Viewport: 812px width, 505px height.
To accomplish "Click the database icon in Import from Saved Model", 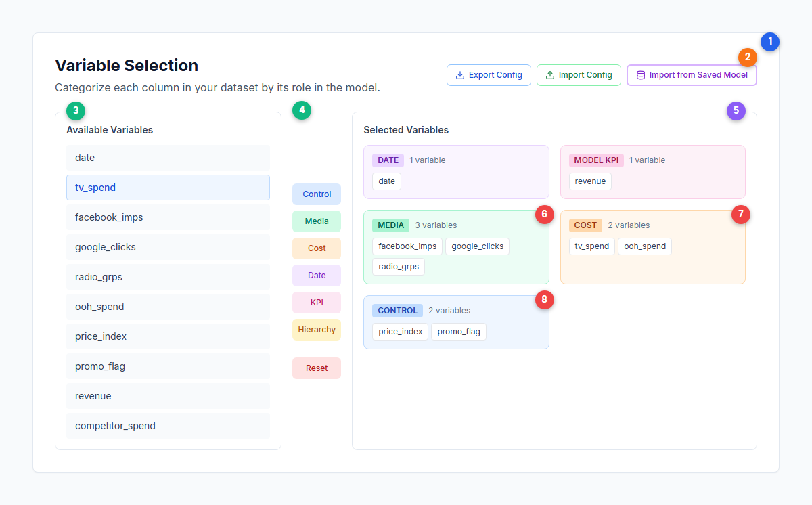I will tap(641, 75).
